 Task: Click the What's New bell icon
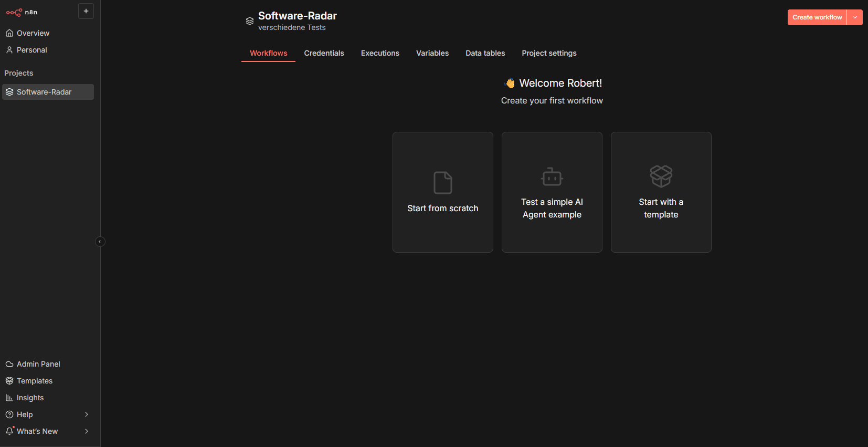tap(9, 431)
